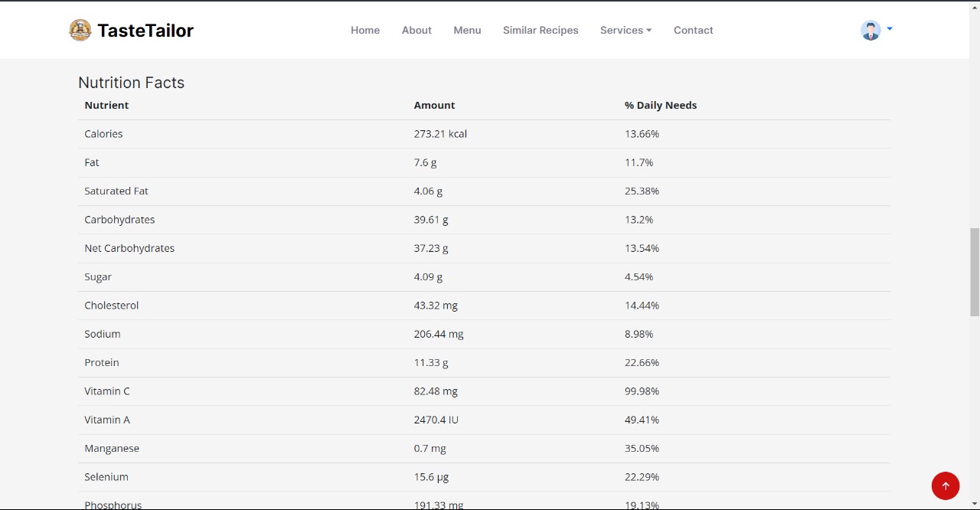This screenshot has width=980, height=510.
Task: Open Similar Recipes in the navbar
Action: click(541, 30)
